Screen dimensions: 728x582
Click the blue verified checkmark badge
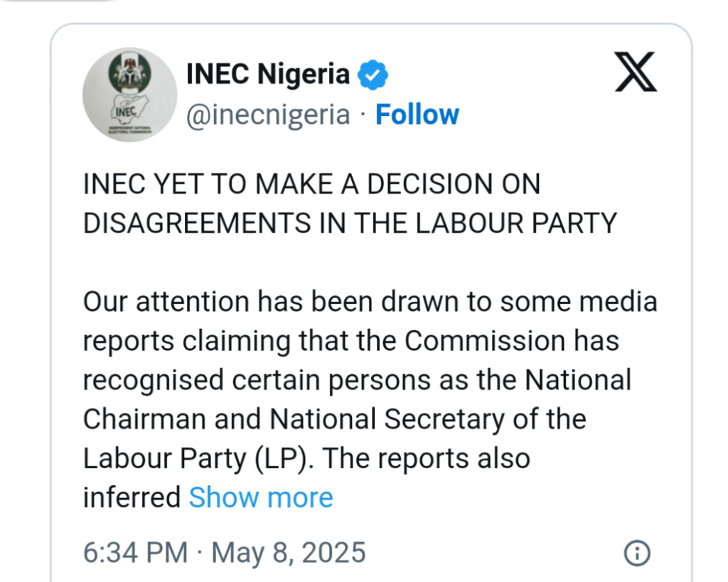click(373, 75)
